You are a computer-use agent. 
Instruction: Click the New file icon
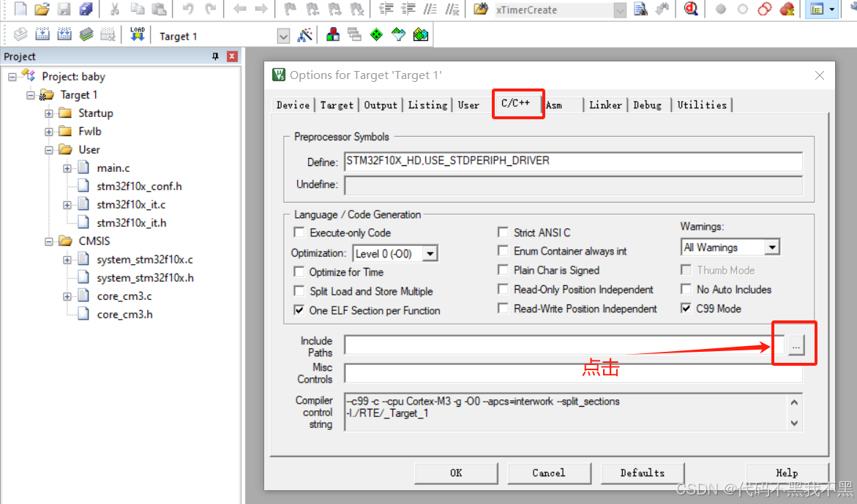20,9
